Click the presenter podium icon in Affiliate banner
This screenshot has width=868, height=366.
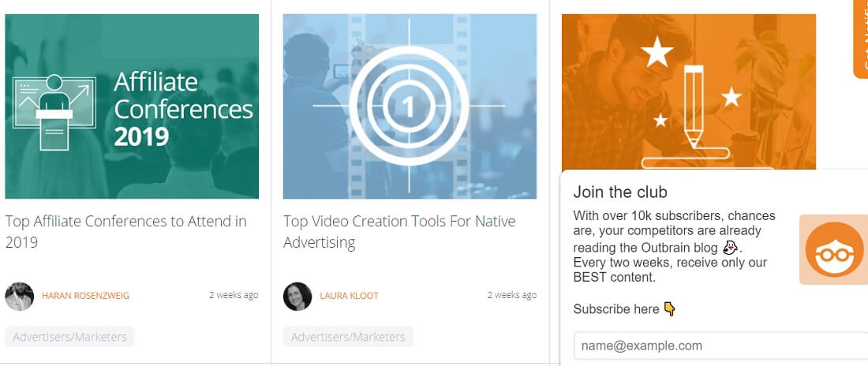coord(54,106)
